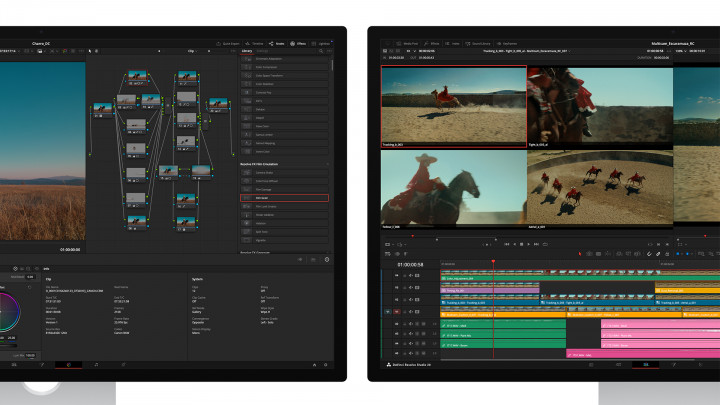This screenshot has width=720, height=405.
Task: Mute the first audio track
Action: click(x=423, y=324)
